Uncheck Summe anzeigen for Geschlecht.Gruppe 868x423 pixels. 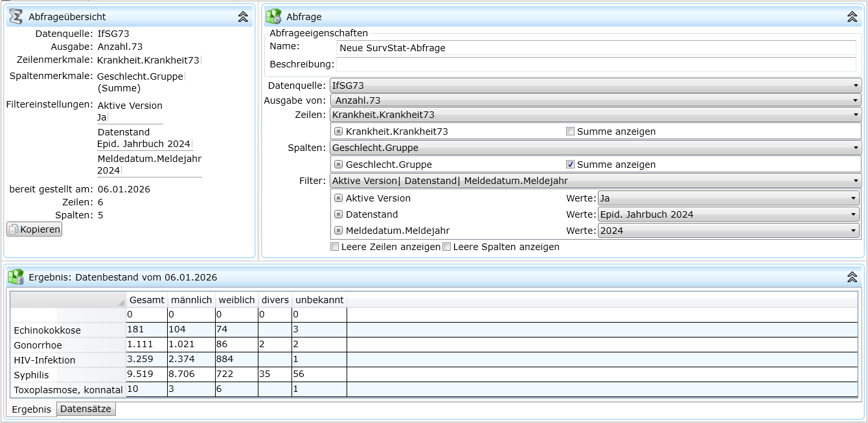point(570,165)
